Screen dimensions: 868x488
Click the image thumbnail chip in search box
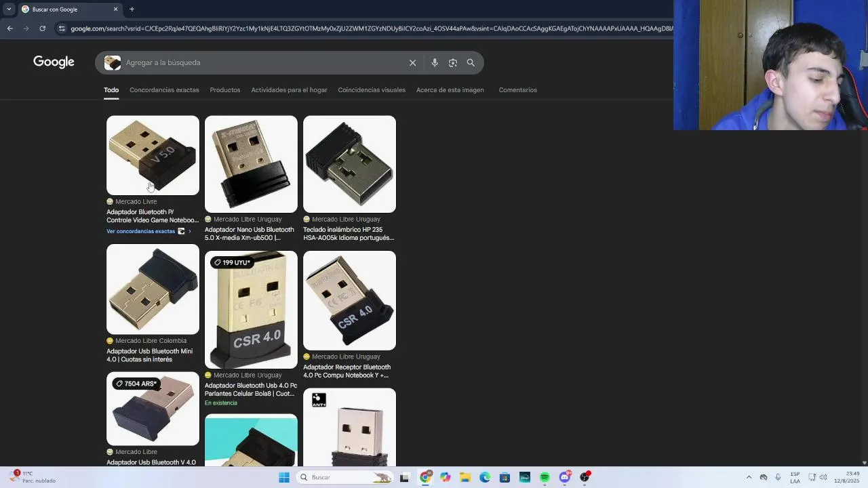coord(113,62)
